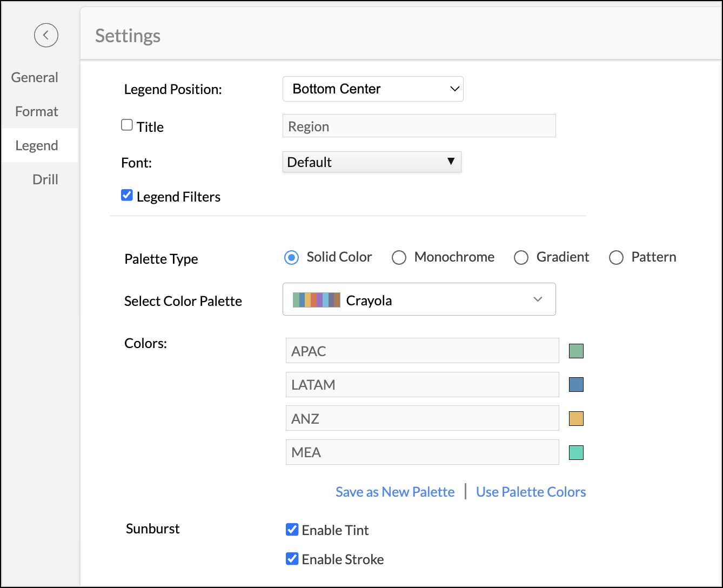Click the APAC green color swatch
Image resolution: width=723 pixels, height=588 pixels.
tap(576, 351)
